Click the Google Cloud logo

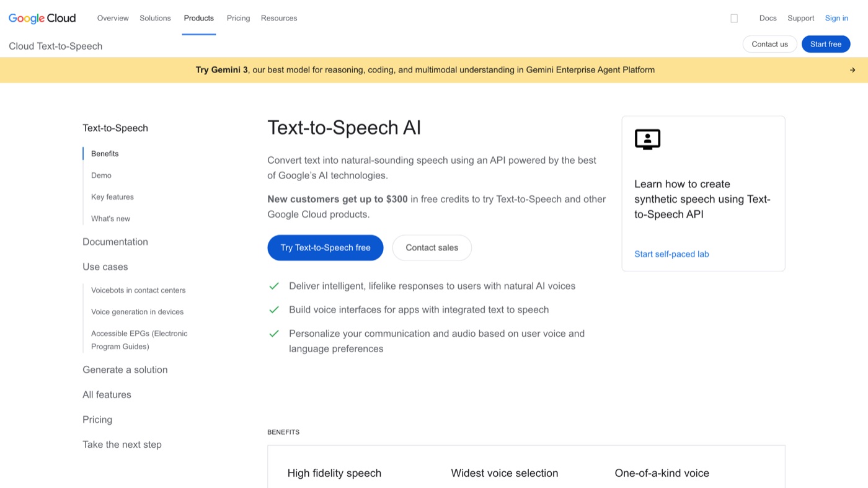[42, 18]
